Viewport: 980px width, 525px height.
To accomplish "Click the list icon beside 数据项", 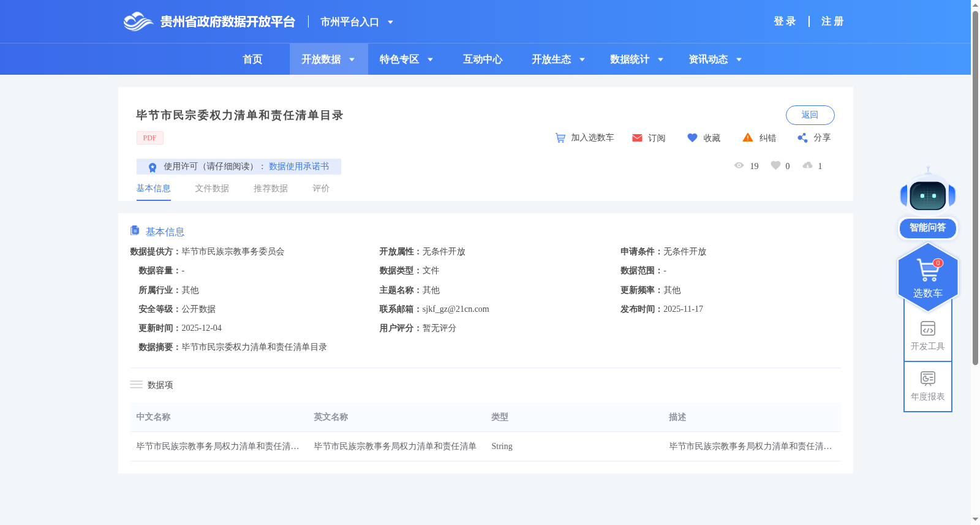I will click(136, 385).
